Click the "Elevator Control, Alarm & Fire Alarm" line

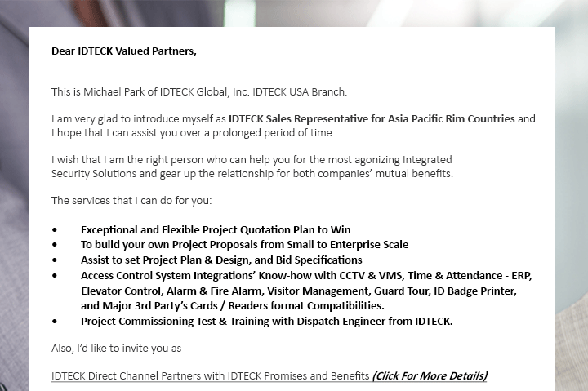299,291
